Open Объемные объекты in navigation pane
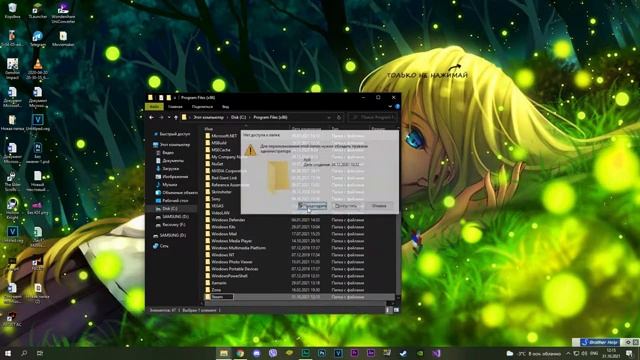The height and width of the screenshot is (360, 640). (177, 193)
